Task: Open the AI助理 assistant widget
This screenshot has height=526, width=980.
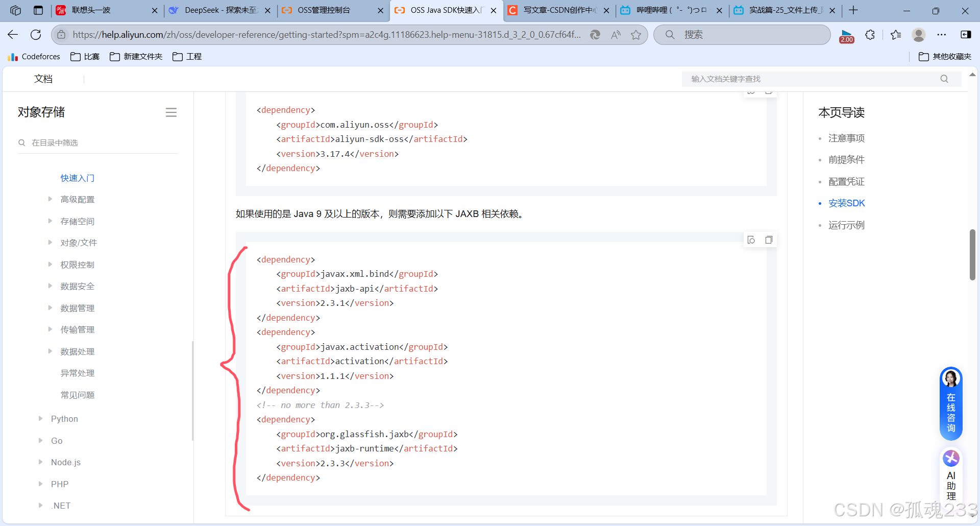Action: coord(951,475)
